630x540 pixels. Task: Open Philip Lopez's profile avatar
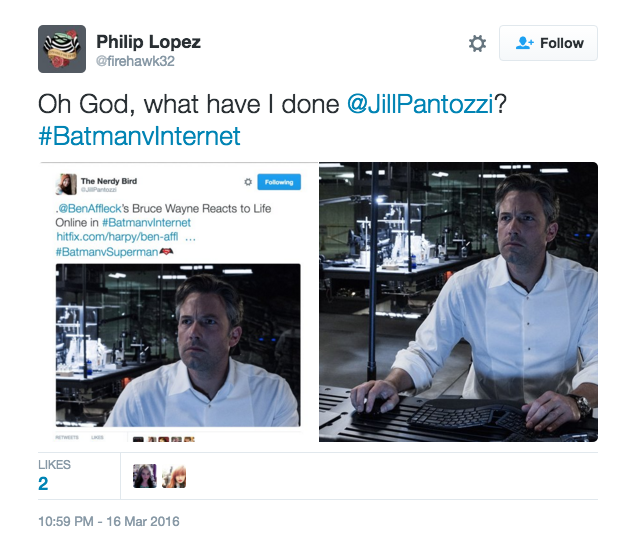click(x=62, y=49)
